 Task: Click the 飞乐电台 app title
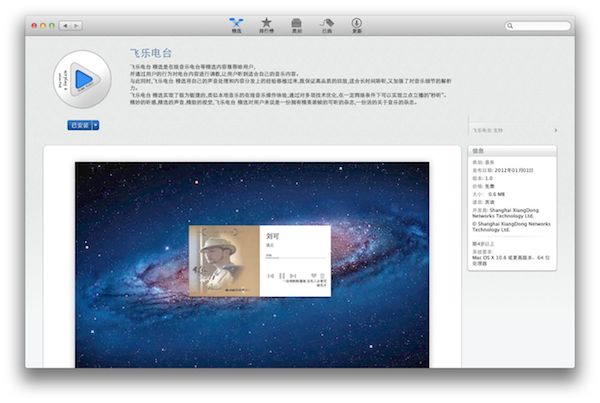click(x=151, y=53)
